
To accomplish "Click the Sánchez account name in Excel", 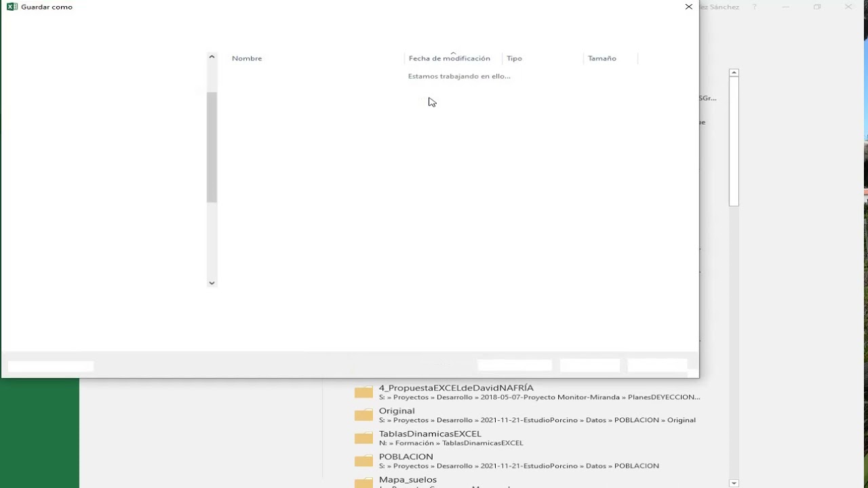I will tap(720, 7).
